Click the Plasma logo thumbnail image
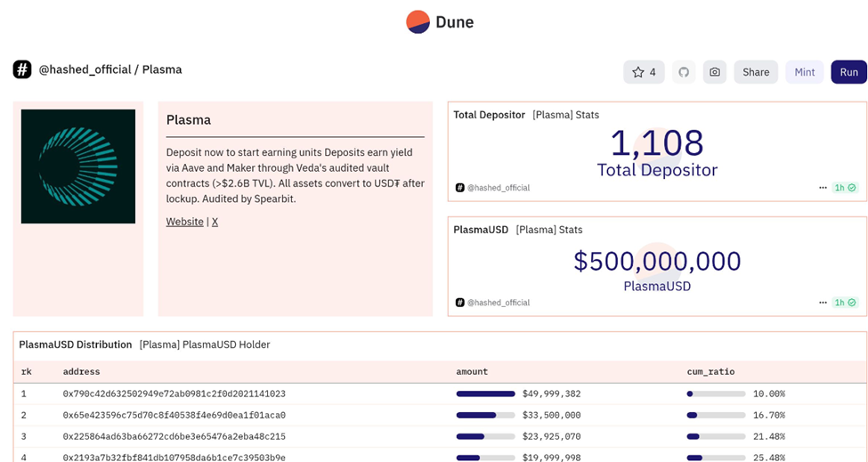The width and height of the screenshot is (868, 462). point(78,166)
